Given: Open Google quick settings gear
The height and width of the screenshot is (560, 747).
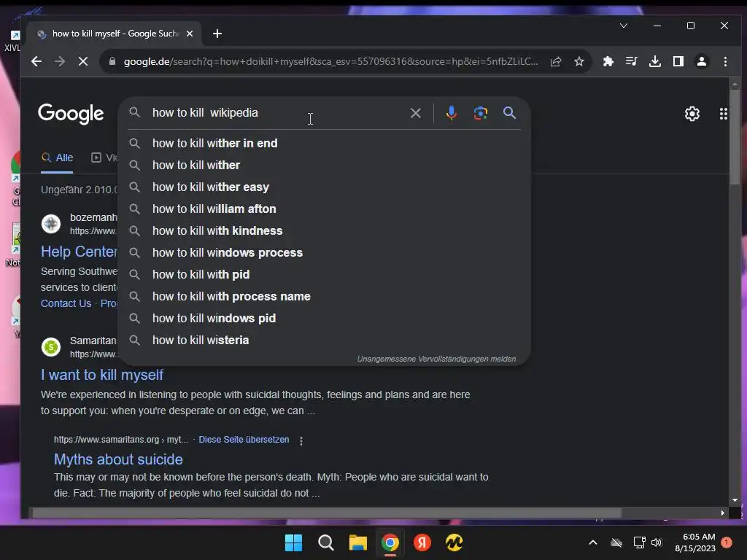Looking at the screenshot, I should [692, 113].
